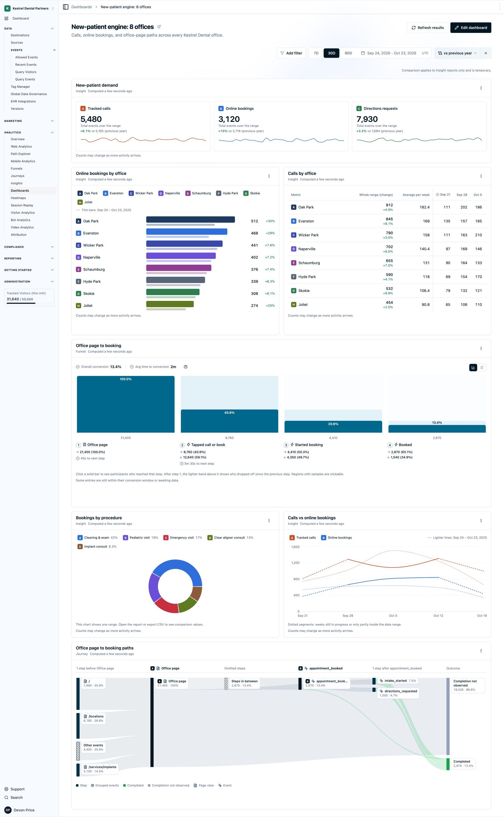Select the 30D date range
The height and width of the screenshot is (817, 504).
tap(331, 53)
